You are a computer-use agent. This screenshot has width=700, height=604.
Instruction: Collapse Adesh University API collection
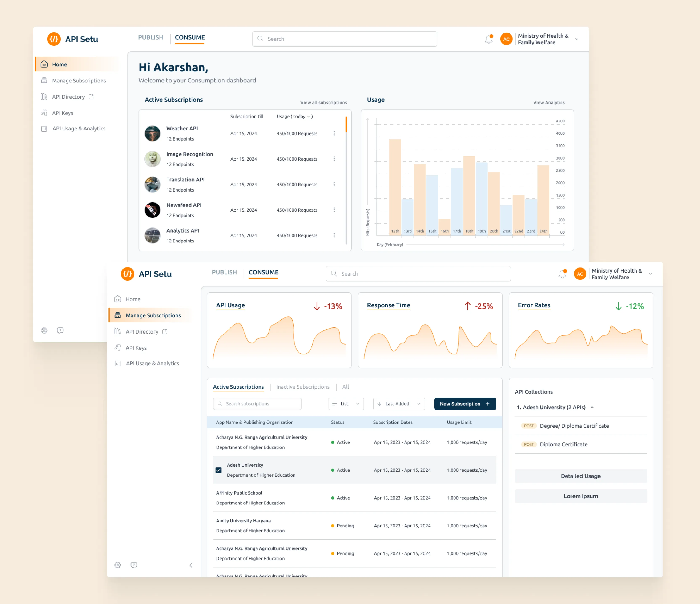click(592, 407)
